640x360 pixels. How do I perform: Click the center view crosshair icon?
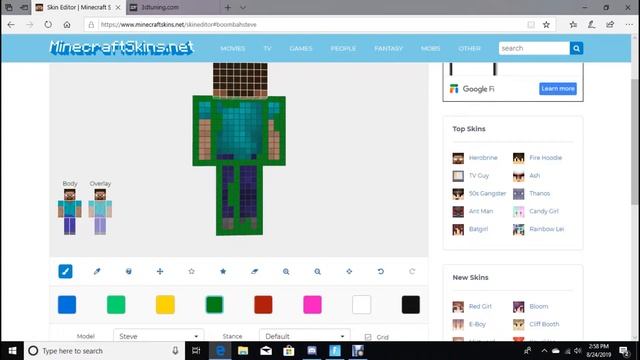(349, 271)
